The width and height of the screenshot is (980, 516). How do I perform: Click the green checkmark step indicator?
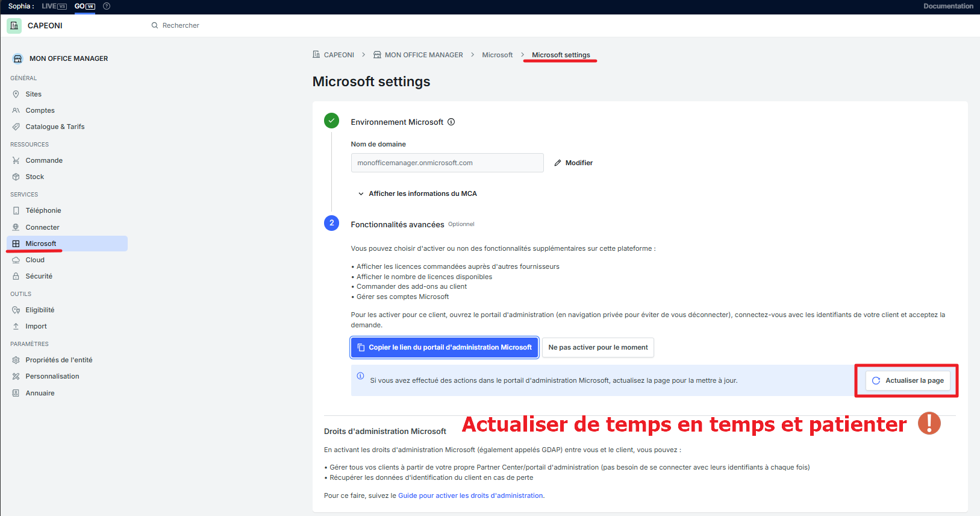click(x=332, y=121)
